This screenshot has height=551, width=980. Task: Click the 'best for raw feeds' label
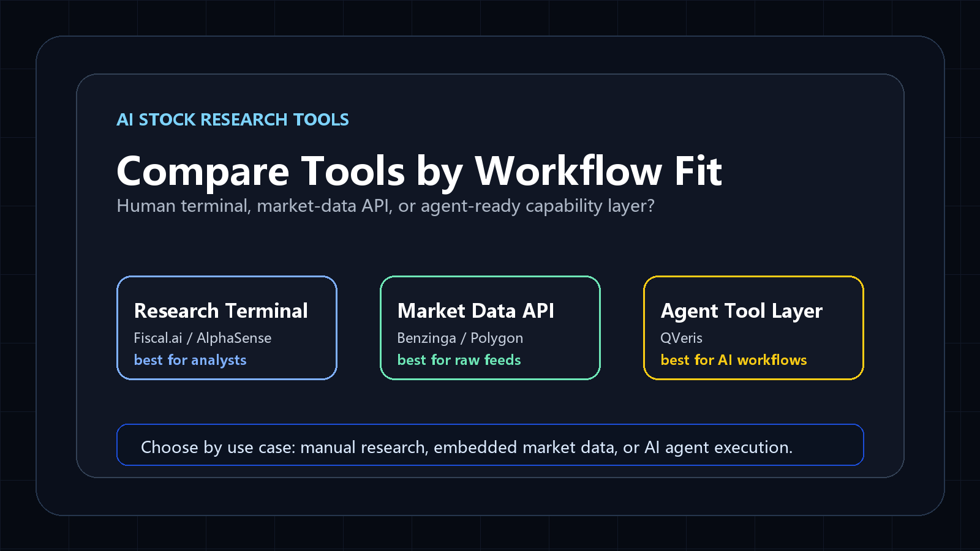[x=459, y=360]
